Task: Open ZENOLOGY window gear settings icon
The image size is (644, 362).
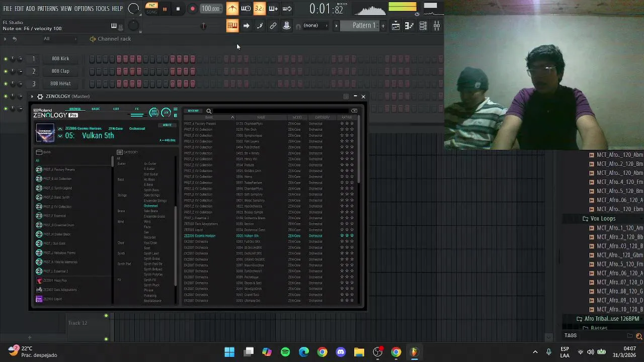Action: (x=40, y=97)
